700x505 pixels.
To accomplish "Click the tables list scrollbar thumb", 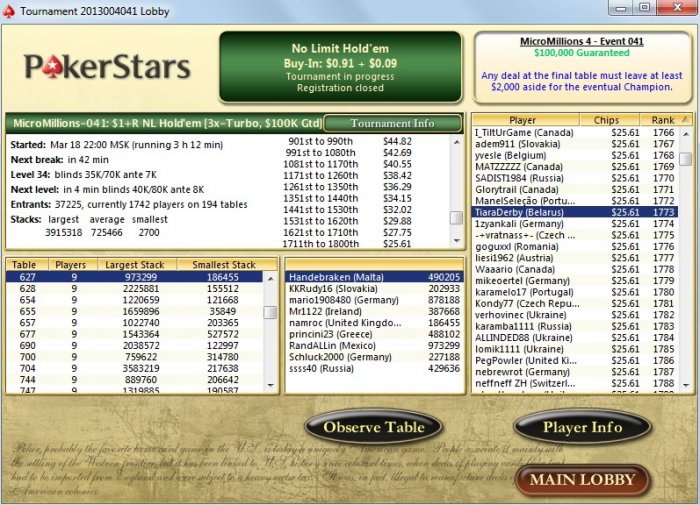I will [271, 312].
